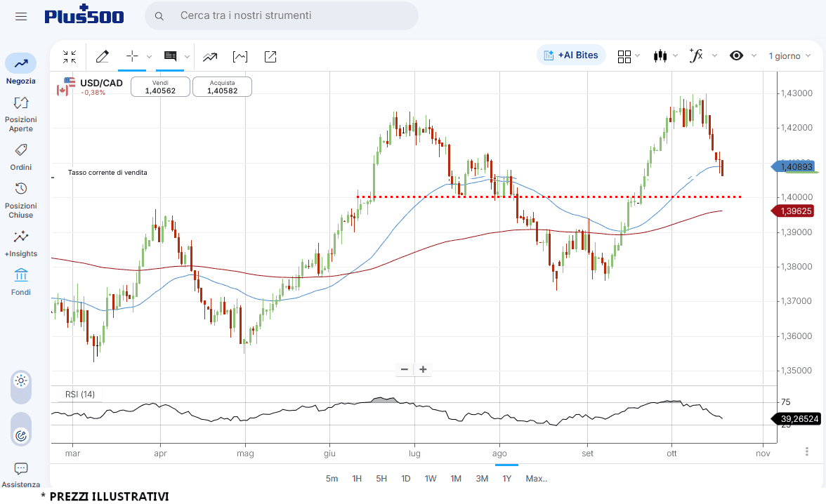This screenshot has width=826, height=504.
Task: Open Fondi in the sidebar
Action: pos(21,282)
